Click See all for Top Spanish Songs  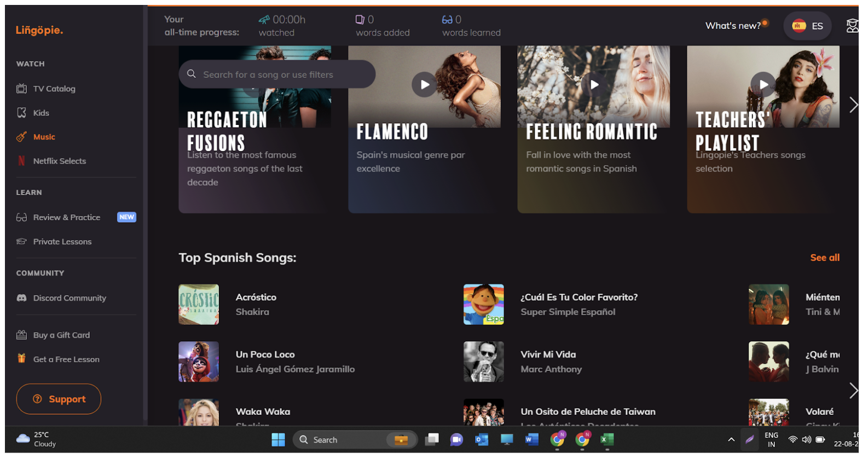click(x=825, y=257)
